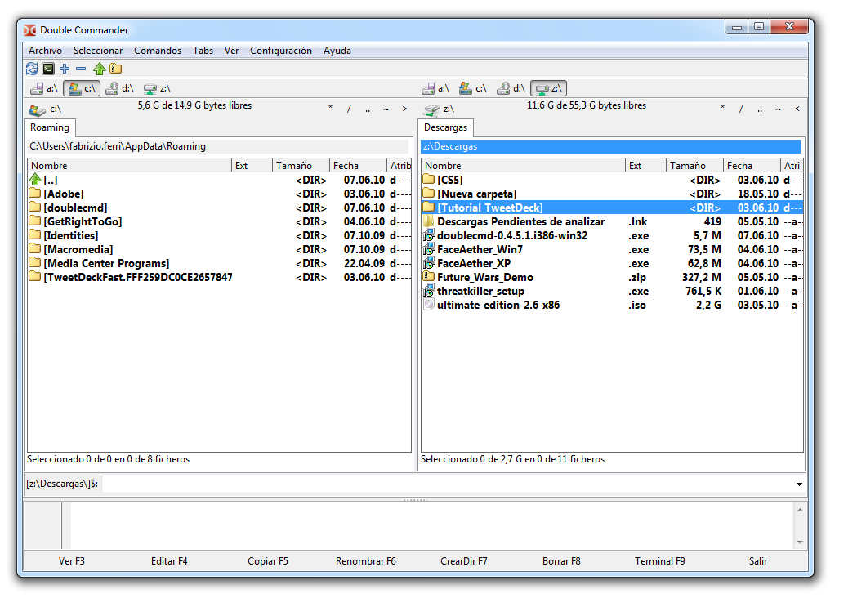The width and height of the screenshot is (857, 616).
Task: Open the Comandos menu
Action: click(x=158, y=51)
